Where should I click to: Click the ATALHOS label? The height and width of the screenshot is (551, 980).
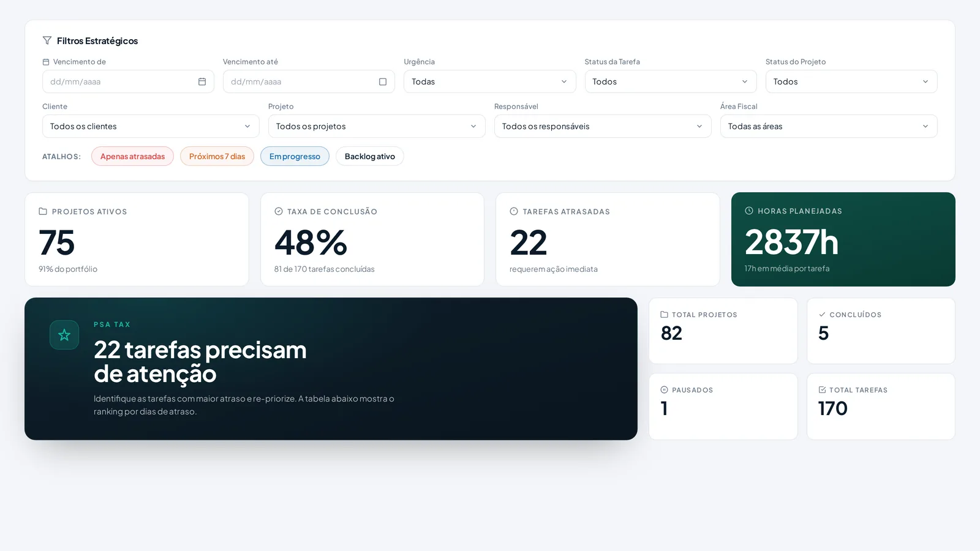tap(61, 157)
